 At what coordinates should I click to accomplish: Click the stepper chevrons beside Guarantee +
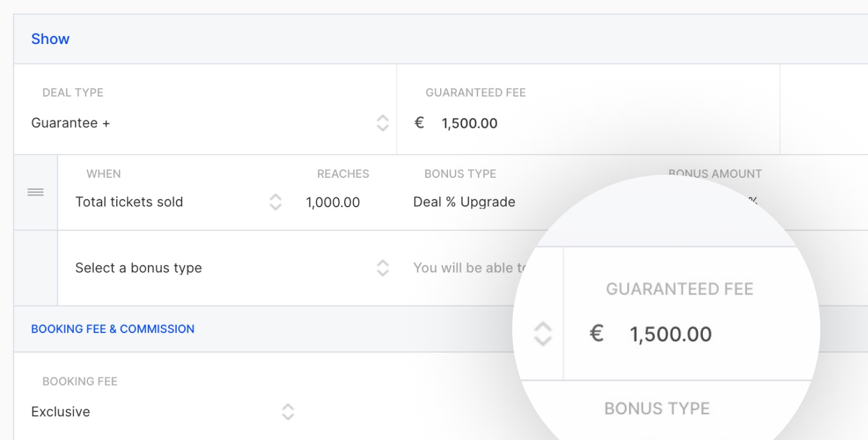[383, 123]
